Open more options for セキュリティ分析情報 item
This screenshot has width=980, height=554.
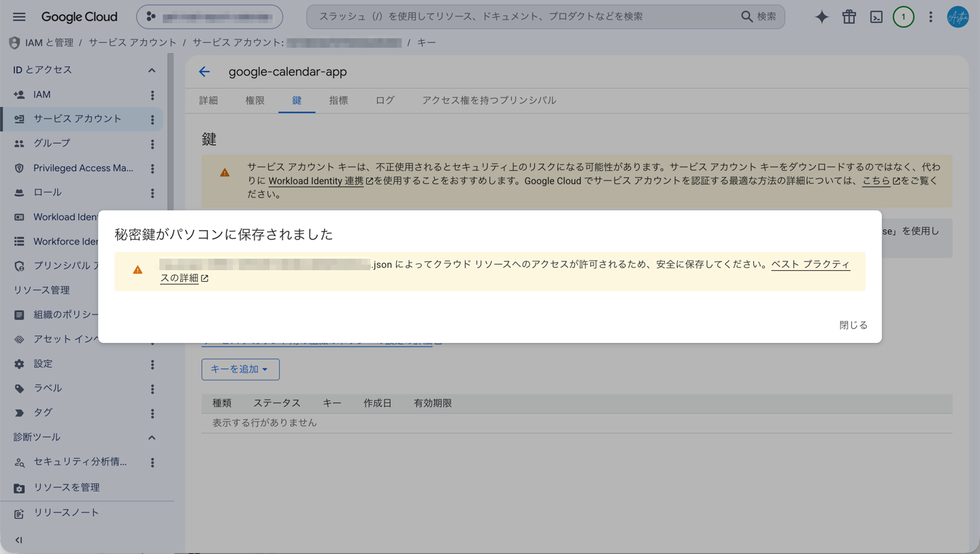[152, 463]
